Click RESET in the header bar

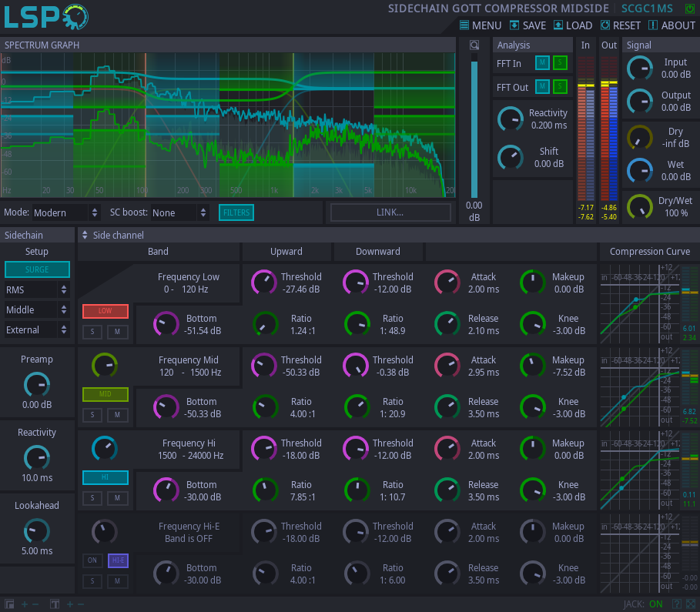[620, 25]
